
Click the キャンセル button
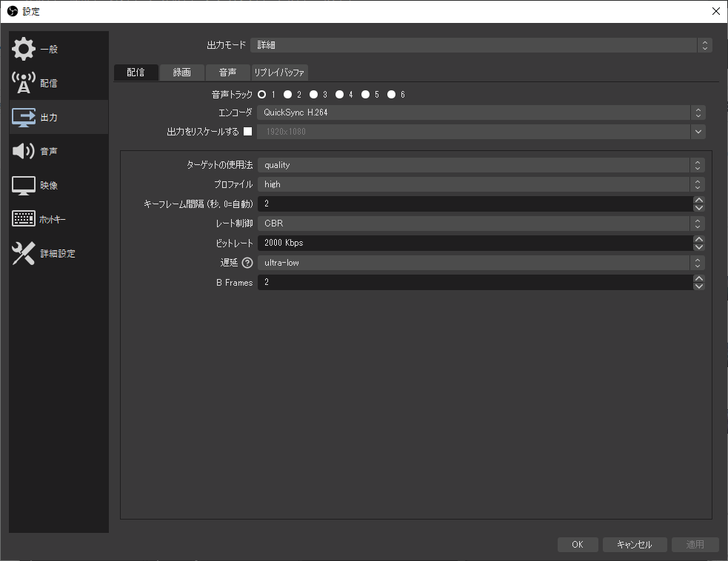coord(635,544)
